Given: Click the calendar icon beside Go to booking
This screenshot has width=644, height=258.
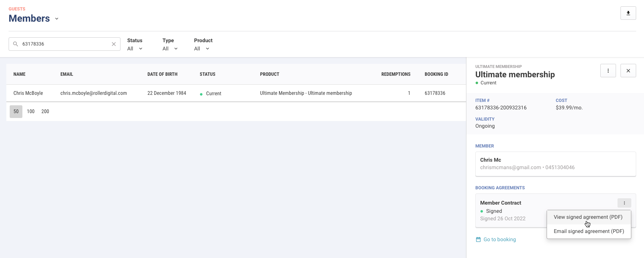Looking at the screenshot, I should [478, 240].
